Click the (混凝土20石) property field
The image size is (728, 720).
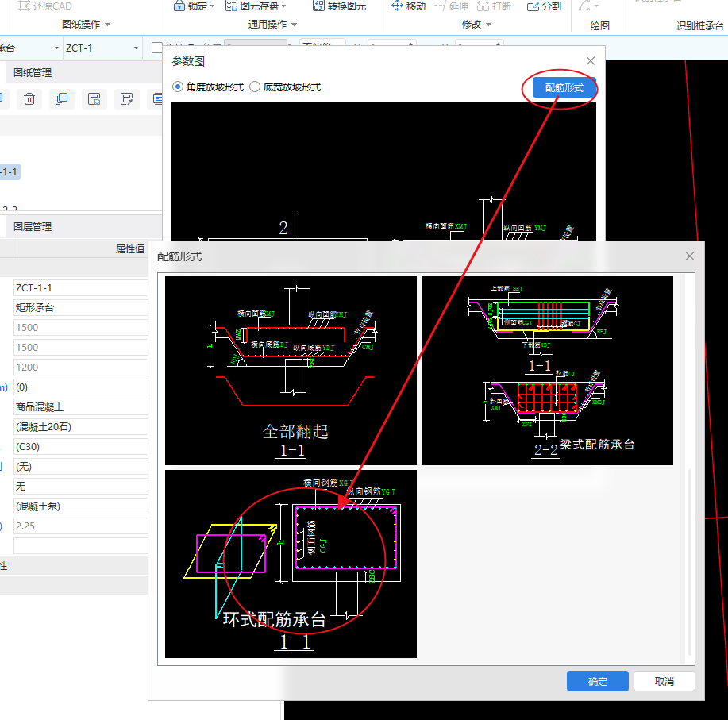click(x=81, y=427)
